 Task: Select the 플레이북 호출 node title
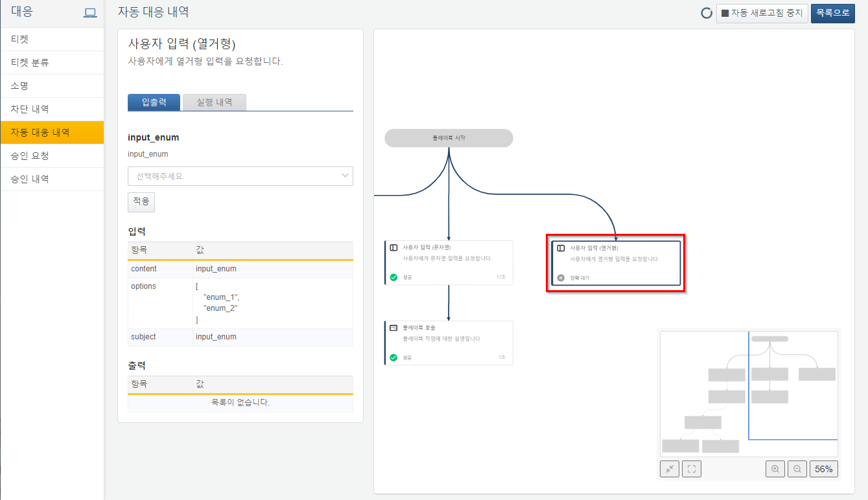click(419, 328)
